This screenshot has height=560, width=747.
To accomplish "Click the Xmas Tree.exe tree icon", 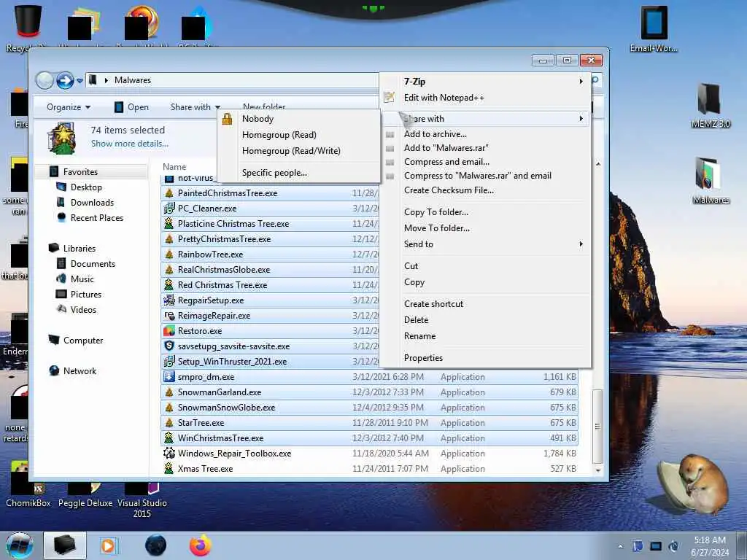I will click(169, 468).
